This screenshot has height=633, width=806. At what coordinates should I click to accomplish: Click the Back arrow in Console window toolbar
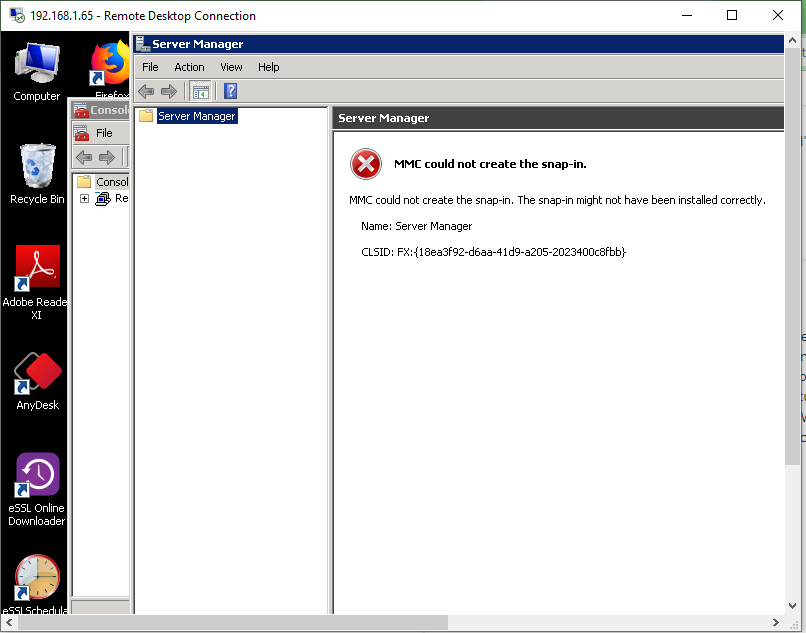[84, 157]
